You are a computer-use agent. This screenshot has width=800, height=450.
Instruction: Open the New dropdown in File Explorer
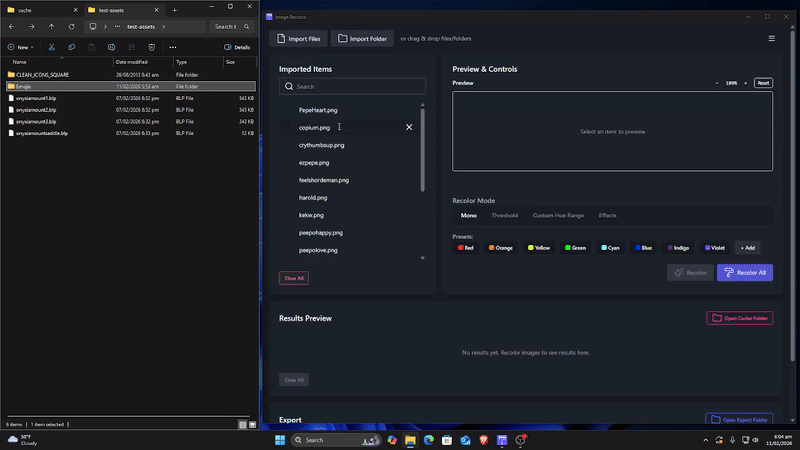(x=20, y=47)
